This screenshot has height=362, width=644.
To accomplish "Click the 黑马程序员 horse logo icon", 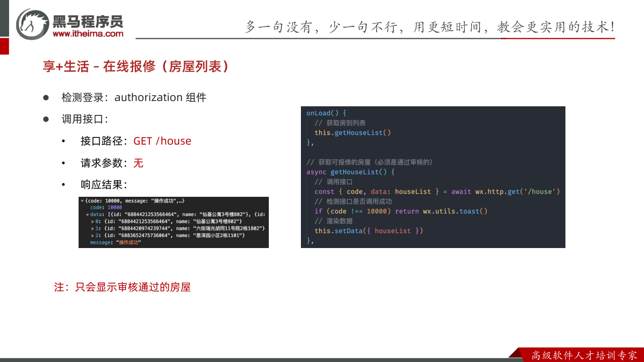I will click(x=33, y=24).
